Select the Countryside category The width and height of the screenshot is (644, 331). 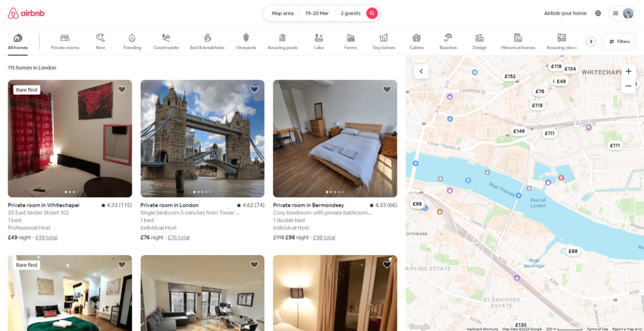(166, 41)
